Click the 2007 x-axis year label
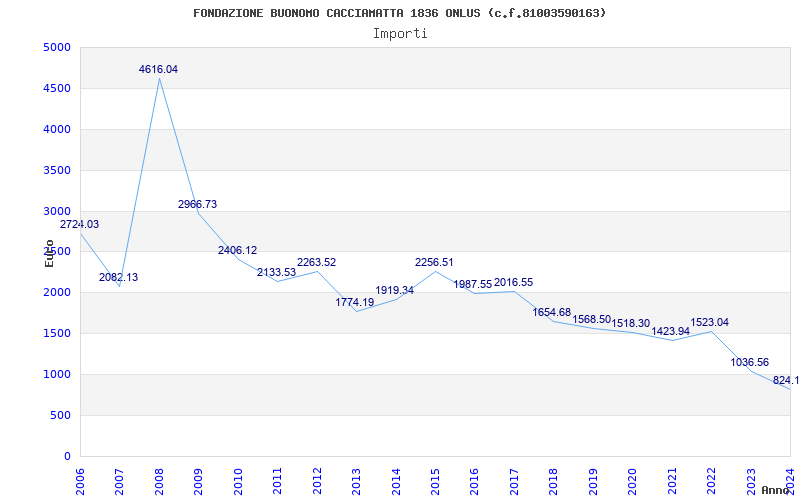The height and width of the screenshot is (500, 800). [119, 481]
